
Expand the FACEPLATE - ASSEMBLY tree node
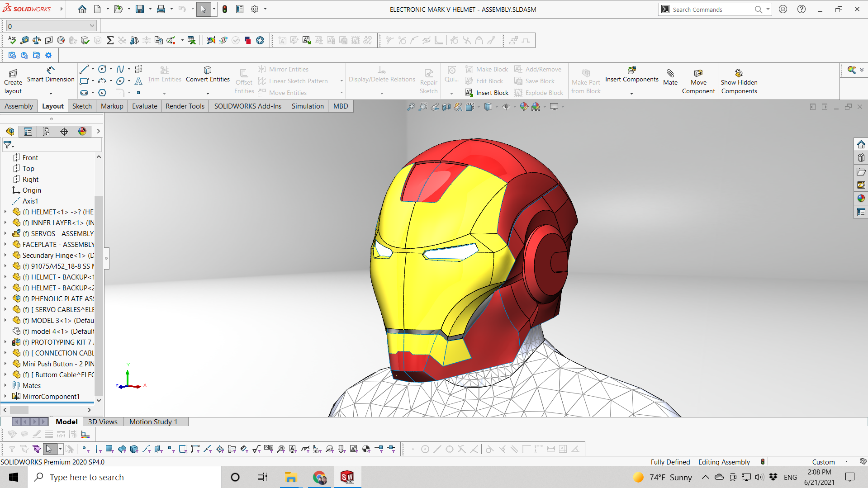(x=5, y=244)
